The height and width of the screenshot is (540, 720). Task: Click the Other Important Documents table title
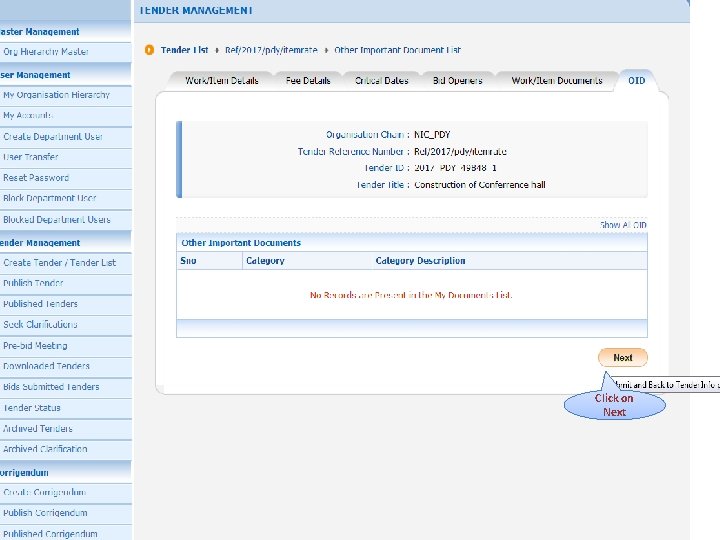[241, 243]
